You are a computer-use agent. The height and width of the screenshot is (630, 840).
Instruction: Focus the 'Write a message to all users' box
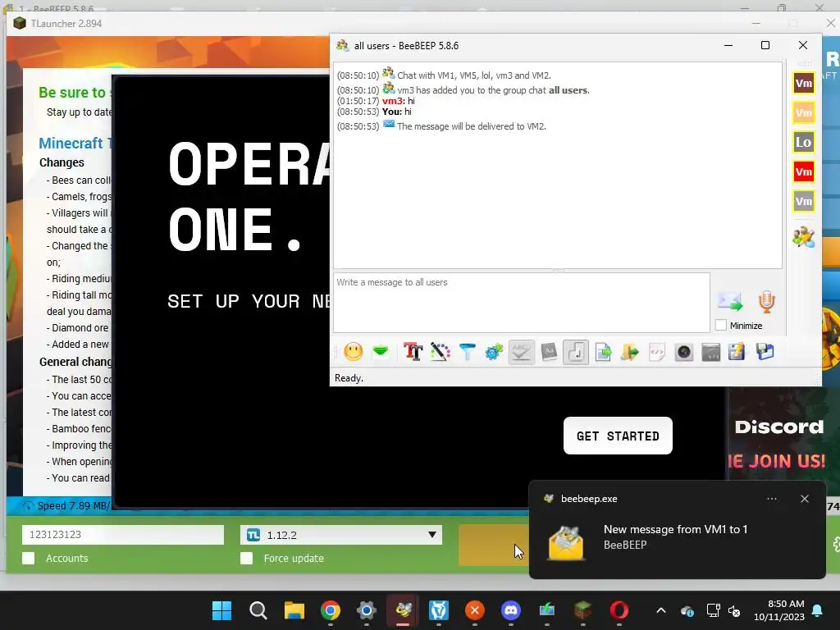coord(522,303)
